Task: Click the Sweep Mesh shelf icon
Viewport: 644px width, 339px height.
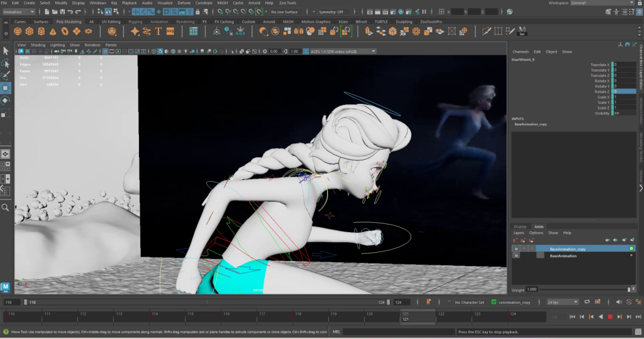Action: (147, 31)
